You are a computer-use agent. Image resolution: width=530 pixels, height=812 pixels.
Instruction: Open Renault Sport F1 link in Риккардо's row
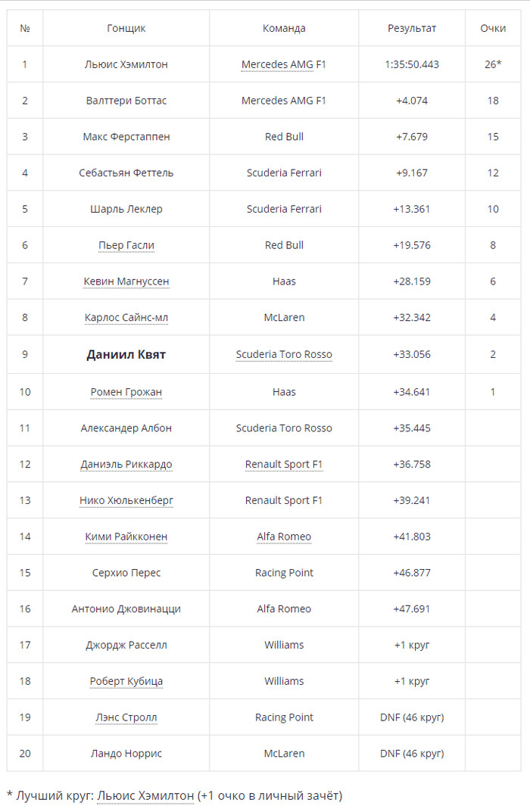284,465
